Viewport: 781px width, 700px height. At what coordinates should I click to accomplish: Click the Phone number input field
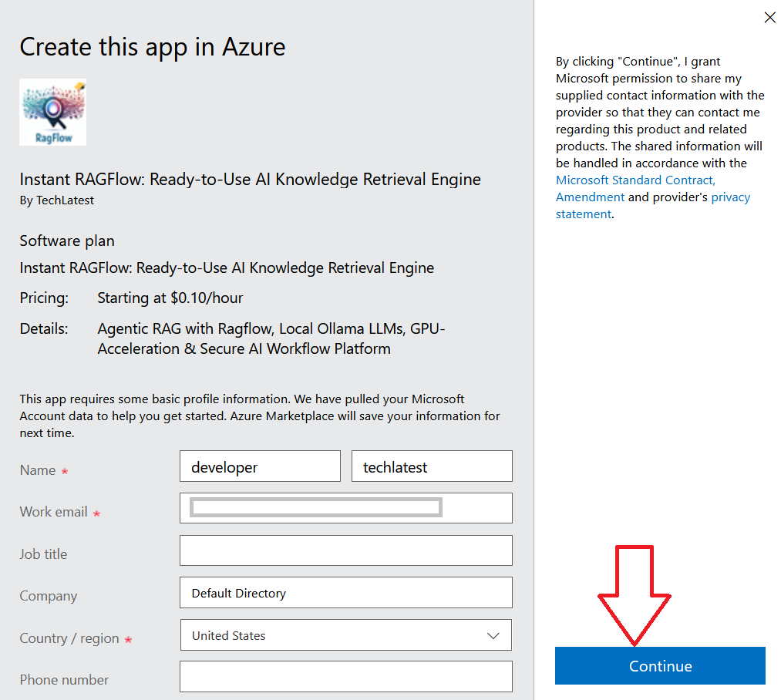click(345, 677)
